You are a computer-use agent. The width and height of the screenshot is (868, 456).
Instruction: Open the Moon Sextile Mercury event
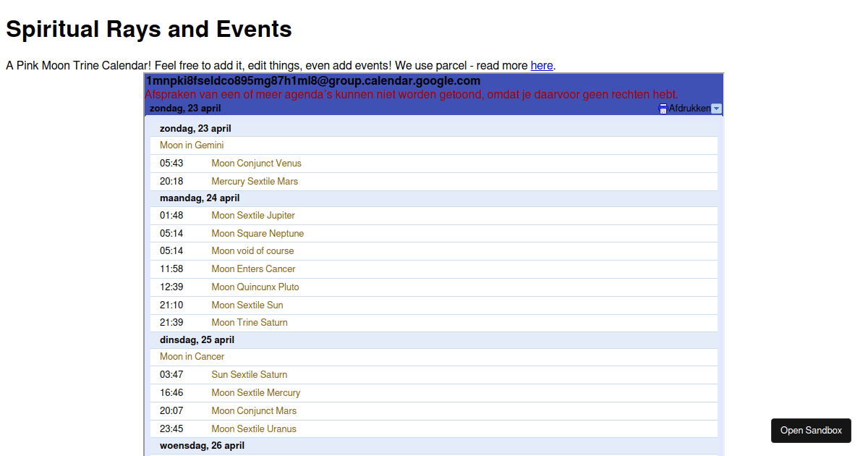[x=255, y=392]
